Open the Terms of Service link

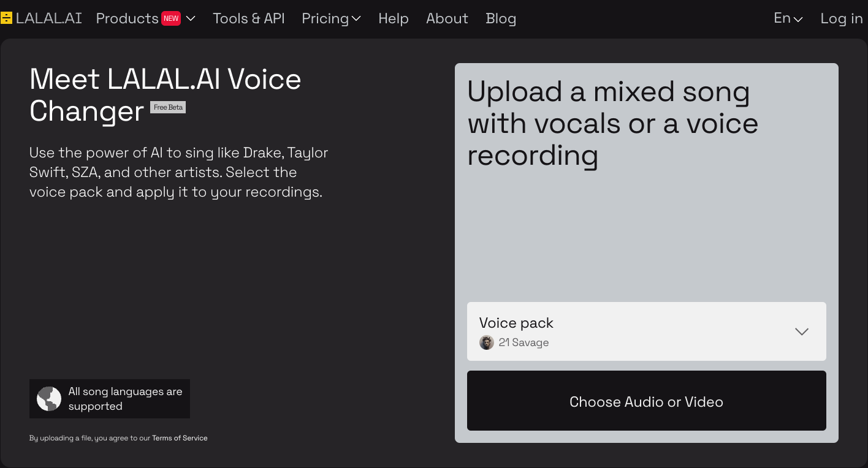pyautogui.click(x=180, y=438)
